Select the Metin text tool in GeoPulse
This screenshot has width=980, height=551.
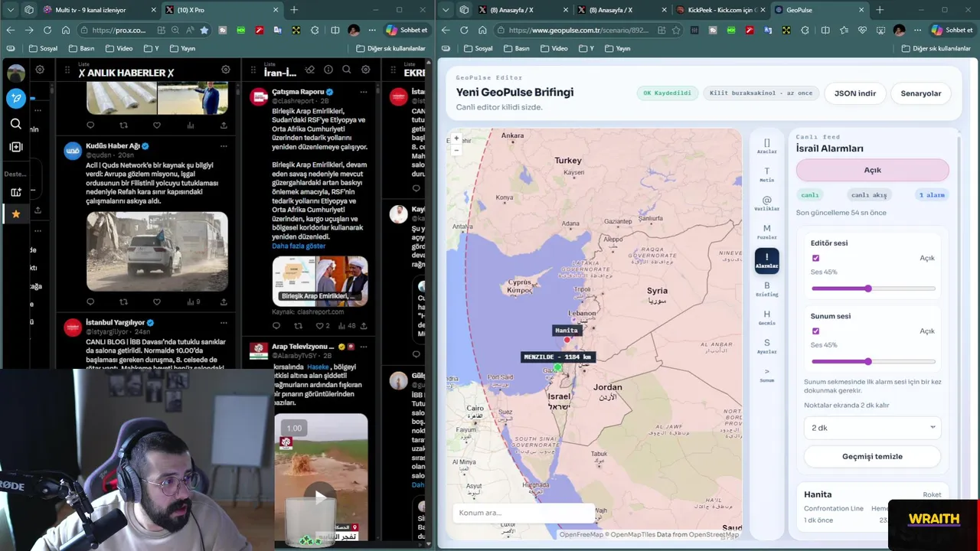766,175
